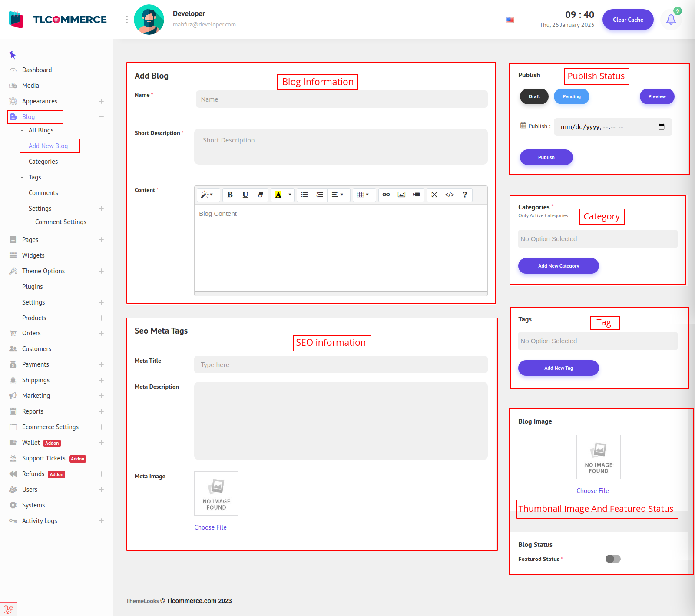Open the Categories select dropdown
The width and height of the screenshot is (695, 616).
(x=597, y=239)
